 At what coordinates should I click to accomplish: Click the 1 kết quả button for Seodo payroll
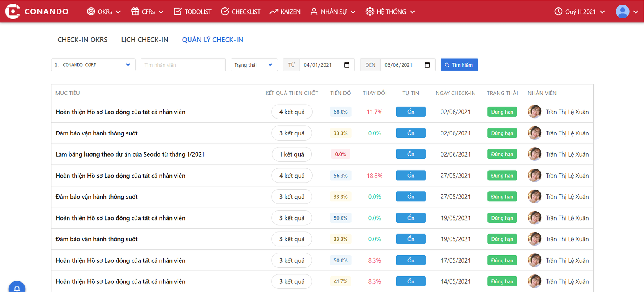coord(292,155)
